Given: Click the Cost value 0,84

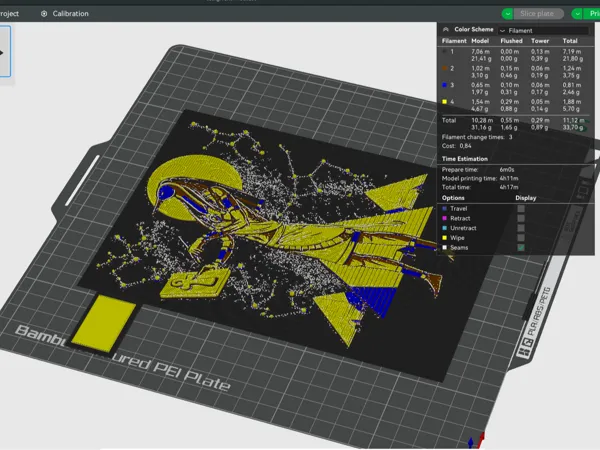Looking at the screenshot, I should [x=465, y=146].
